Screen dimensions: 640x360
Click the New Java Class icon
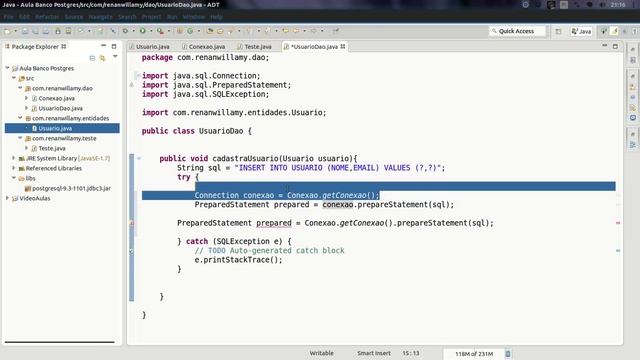pos(190,31)
